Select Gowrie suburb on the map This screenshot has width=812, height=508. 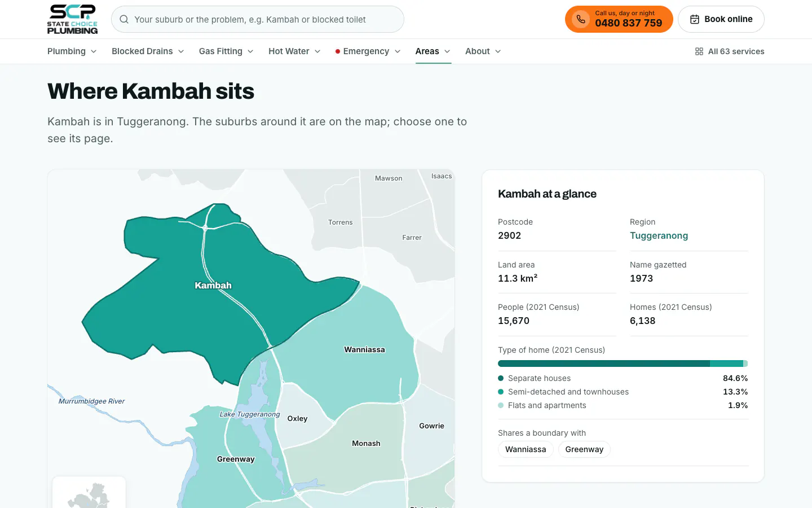[x=431, y=426]
